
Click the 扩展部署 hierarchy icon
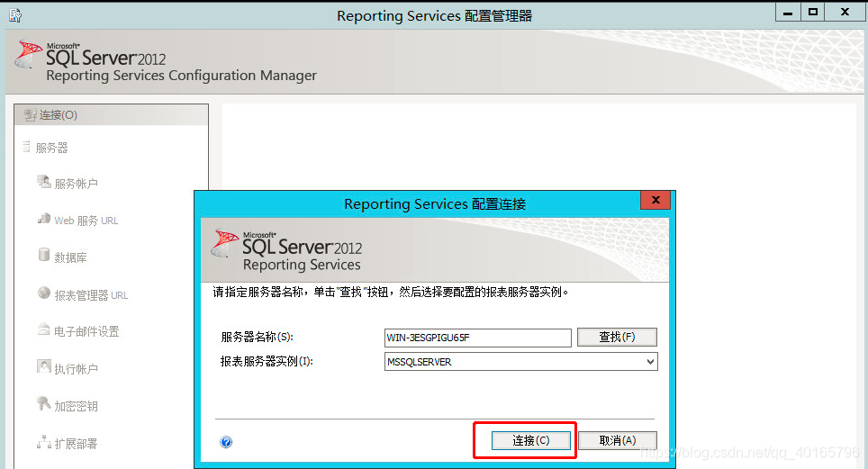(x=44, y=442)
